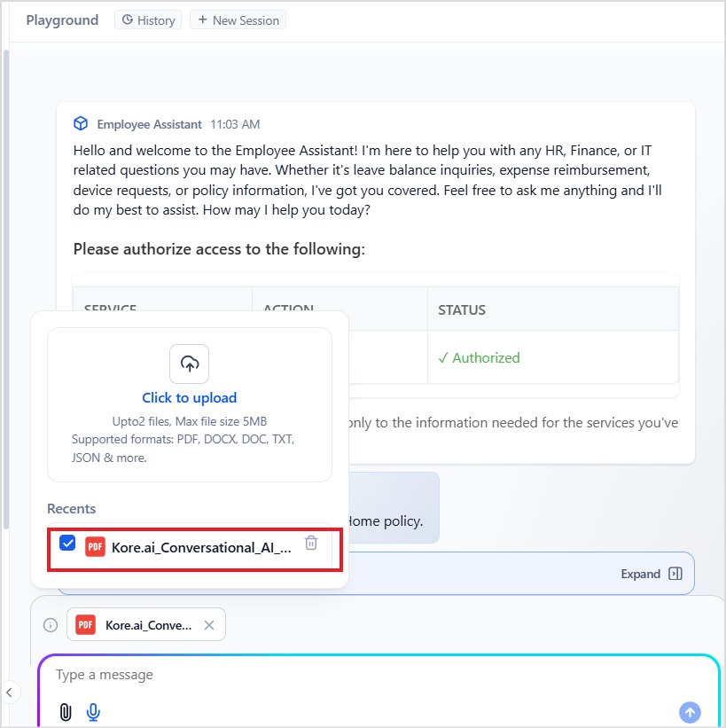Viewport: 726px width, 728px height.
Task: Click the paperclip attachment icon
Action: (66, 712)
